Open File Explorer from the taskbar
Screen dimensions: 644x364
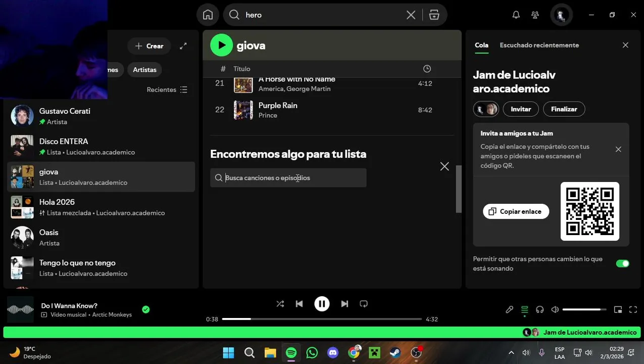coord(270,352)
